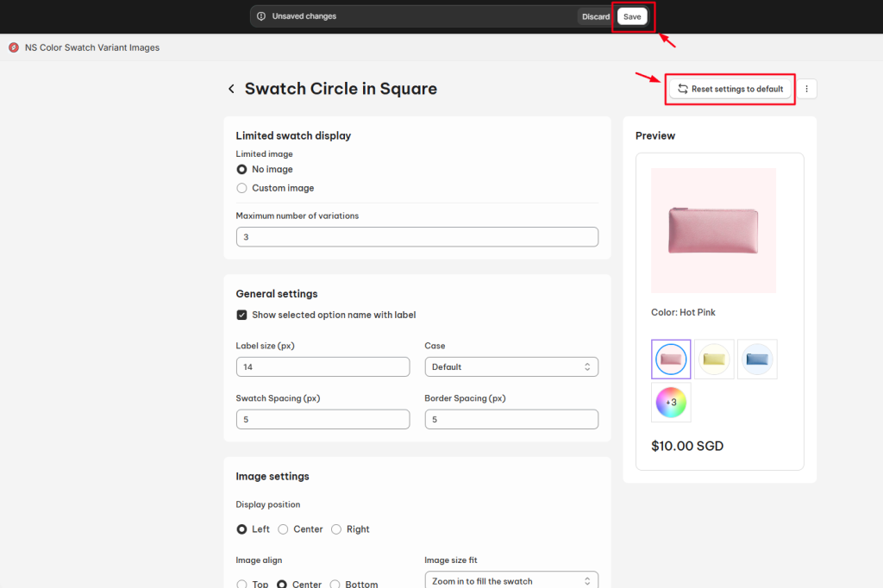The image size is (883, 588).
Task: Click the NS Color Swatch Variant Images title
Action: pos(92,48)
